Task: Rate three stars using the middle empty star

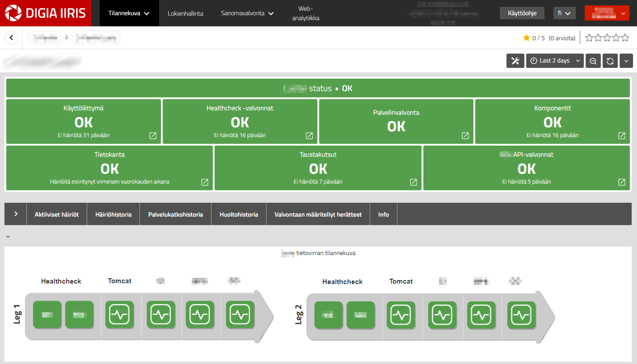Action: (607, 38)
